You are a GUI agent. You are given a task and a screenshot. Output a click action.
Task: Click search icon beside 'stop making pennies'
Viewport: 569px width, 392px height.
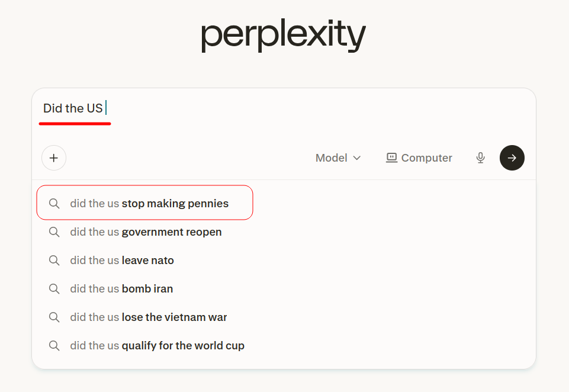pyautogui.click(x=54, y=204)
